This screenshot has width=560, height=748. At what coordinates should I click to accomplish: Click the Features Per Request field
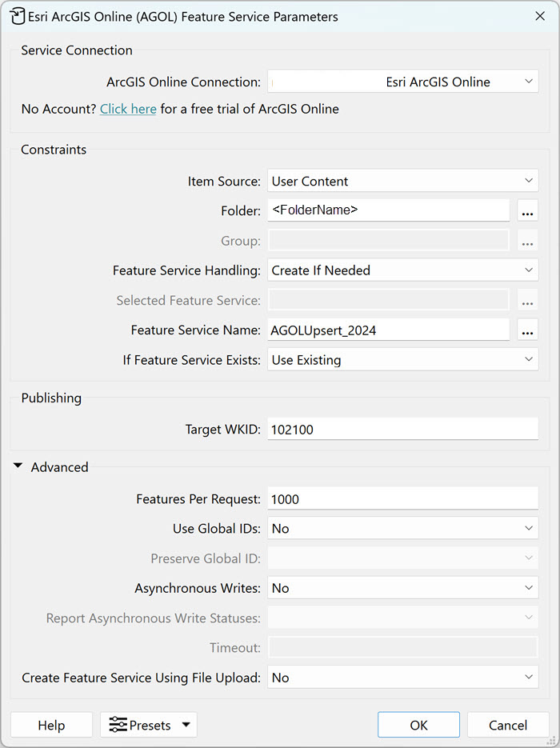click(x=402, y=498)
